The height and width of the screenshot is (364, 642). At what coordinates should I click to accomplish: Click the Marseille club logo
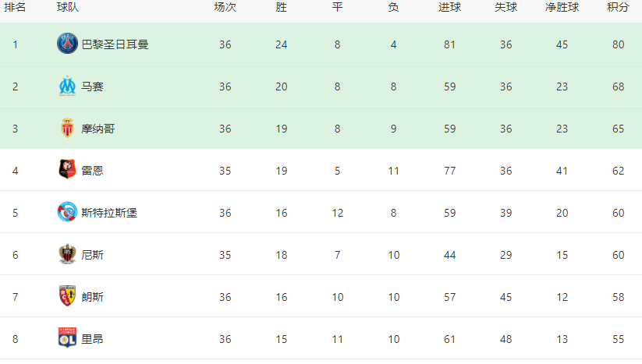point(67,86)
